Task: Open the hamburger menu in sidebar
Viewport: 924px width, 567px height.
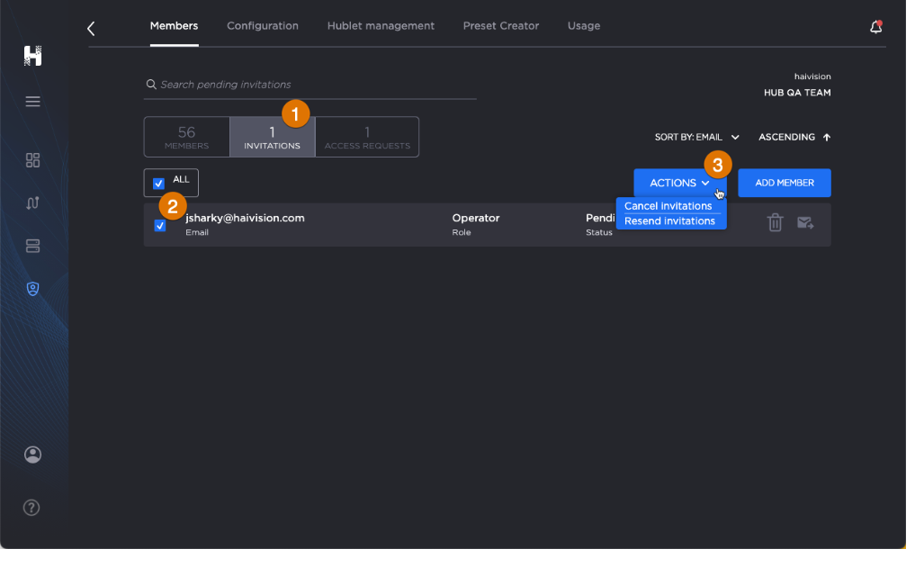Action: click(32, 102)
